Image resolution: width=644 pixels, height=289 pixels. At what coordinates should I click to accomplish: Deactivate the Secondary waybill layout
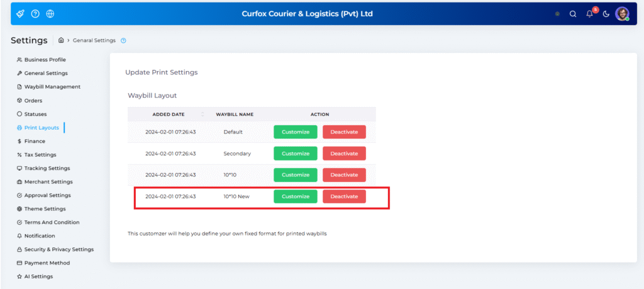pyautogui.click(x=344, y=154)
